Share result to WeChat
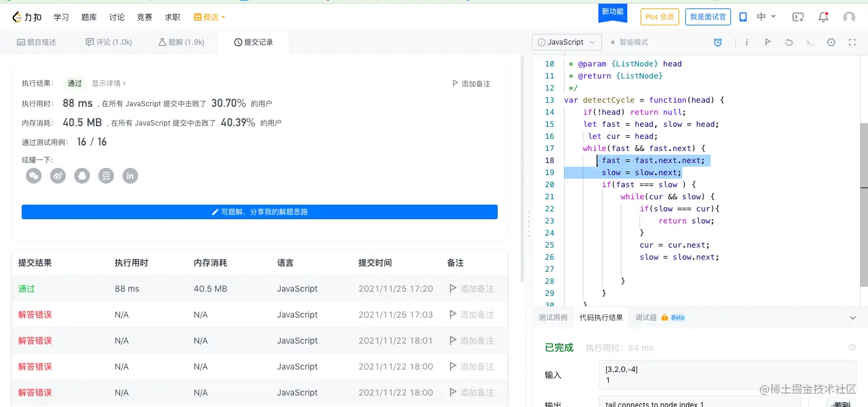This screenshot has width=868, height=407. [x=34, y=176]
